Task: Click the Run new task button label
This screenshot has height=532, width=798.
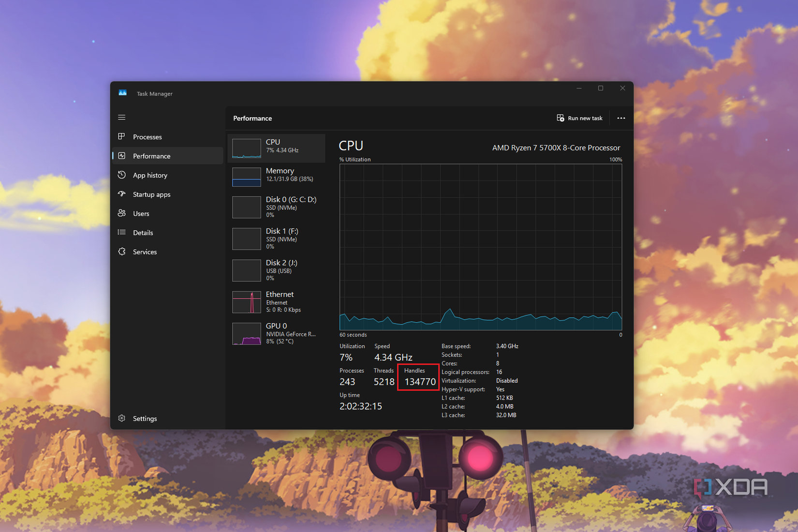Action: pos(585,118)
